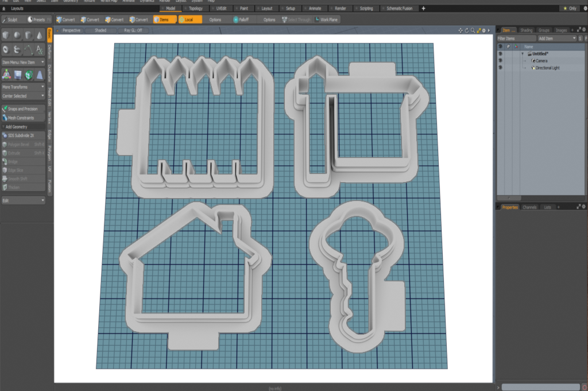Open the Channels tab
This screenshot has width=588, height=391.
coord(529,207)
